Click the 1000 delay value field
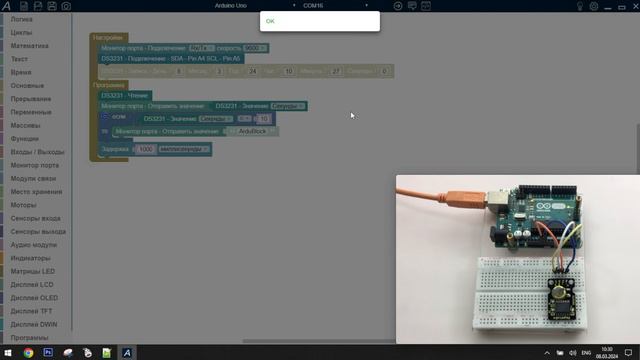This screenshot has height=360, width=640. click(x=145, y=149)
